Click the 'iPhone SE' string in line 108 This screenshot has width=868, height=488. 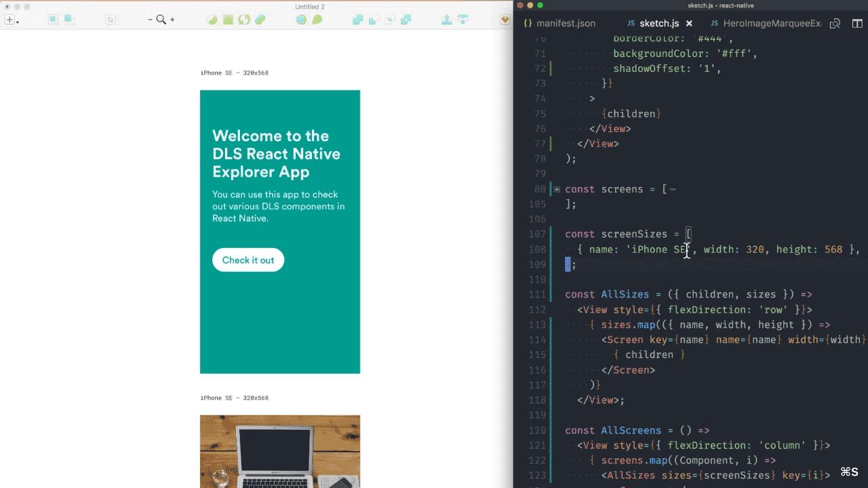pos(658,249)
